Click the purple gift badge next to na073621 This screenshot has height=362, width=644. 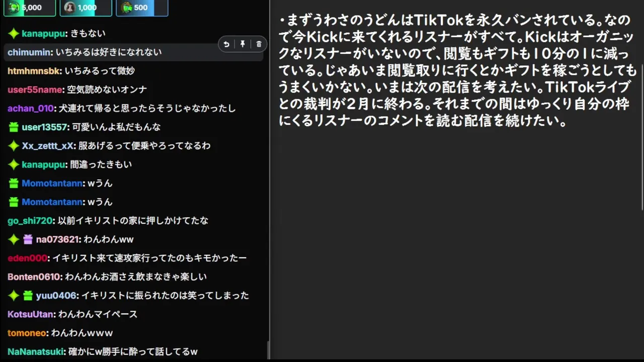28,239
